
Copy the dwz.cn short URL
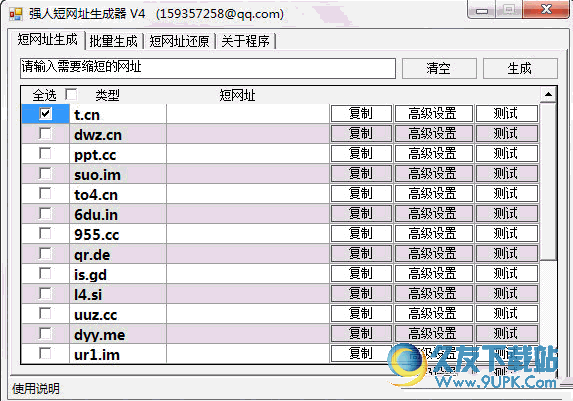[361, 133]
